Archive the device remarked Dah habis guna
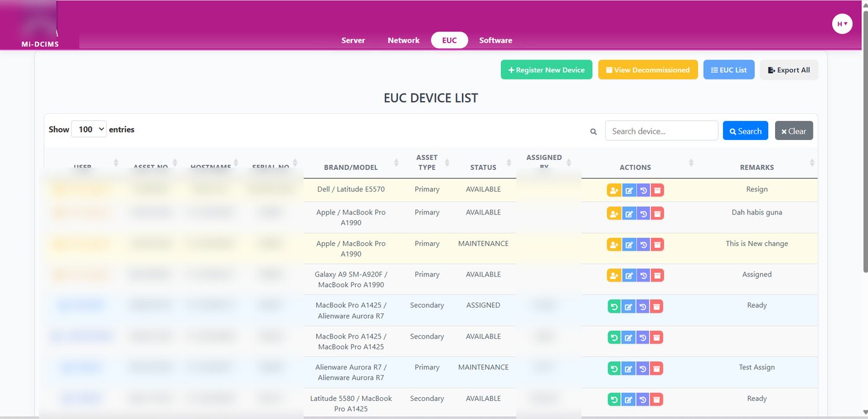868x419 pixels. (658, 214)
